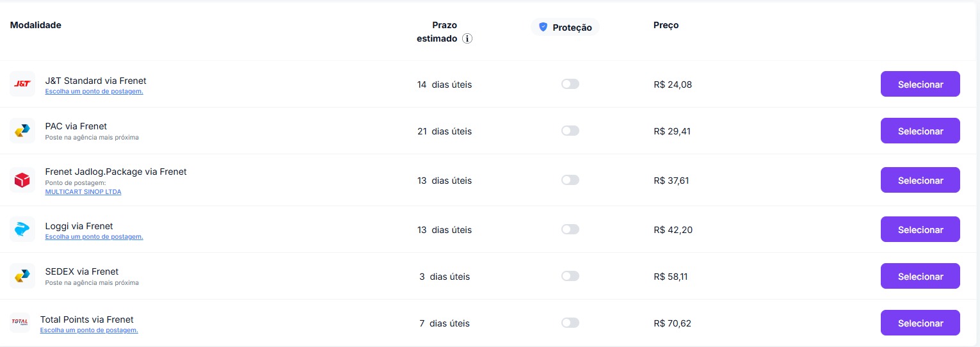Click the blue Loggi logo icon

point(22,229)
